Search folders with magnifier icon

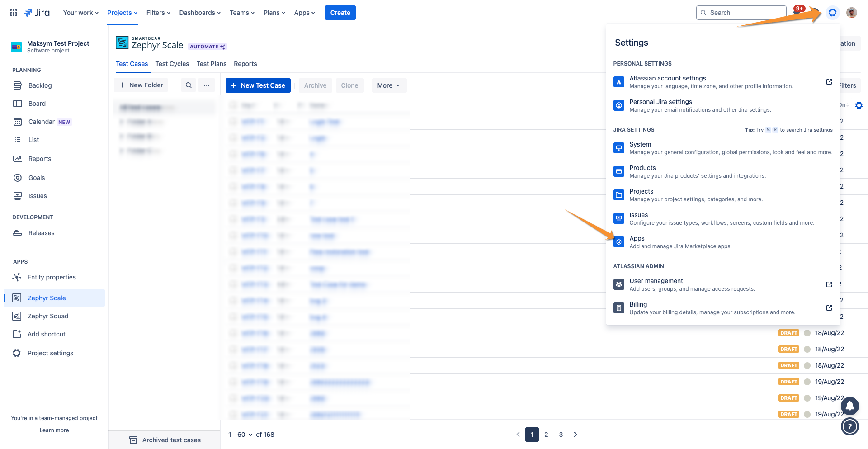point(189,85)
